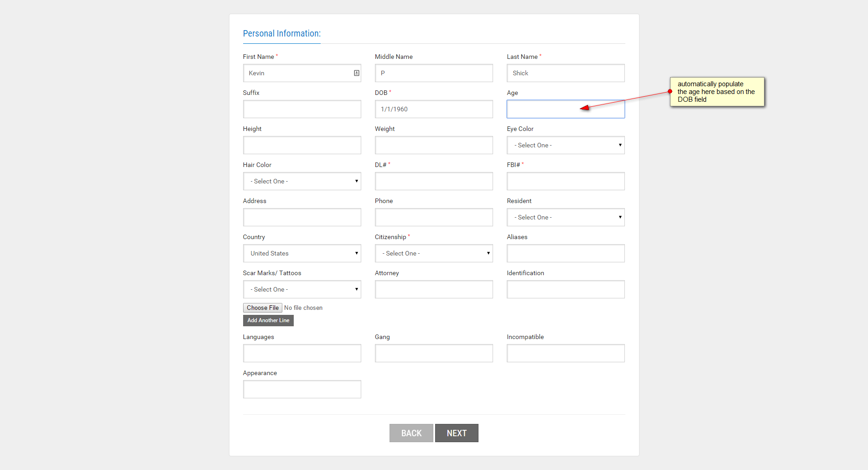Click the Choose File button
Screen dimensions: 868x470
(263, 308)
